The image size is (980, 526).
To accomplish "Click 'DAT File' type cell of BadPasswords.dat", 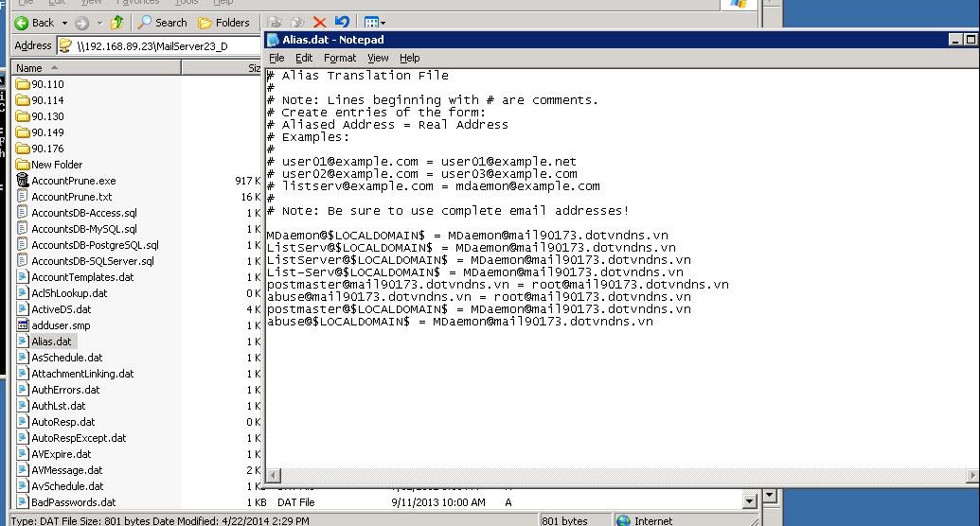I will click(295, 502).
